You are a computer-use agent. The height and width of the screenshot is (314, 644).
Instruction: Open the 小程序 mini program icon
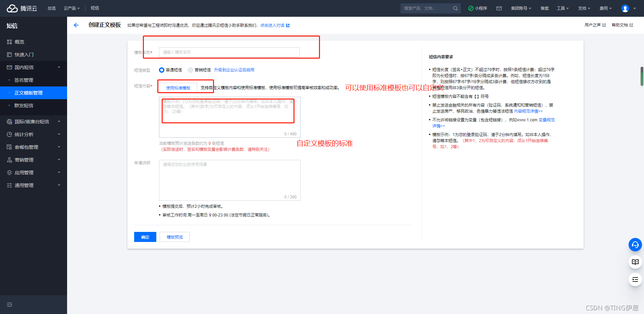click(471, 8)
